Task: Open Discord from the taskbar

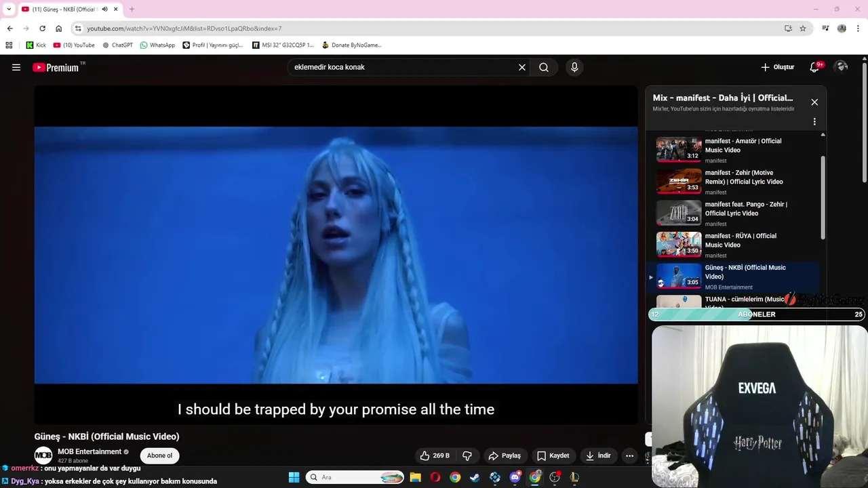Action: pos(515,477)
